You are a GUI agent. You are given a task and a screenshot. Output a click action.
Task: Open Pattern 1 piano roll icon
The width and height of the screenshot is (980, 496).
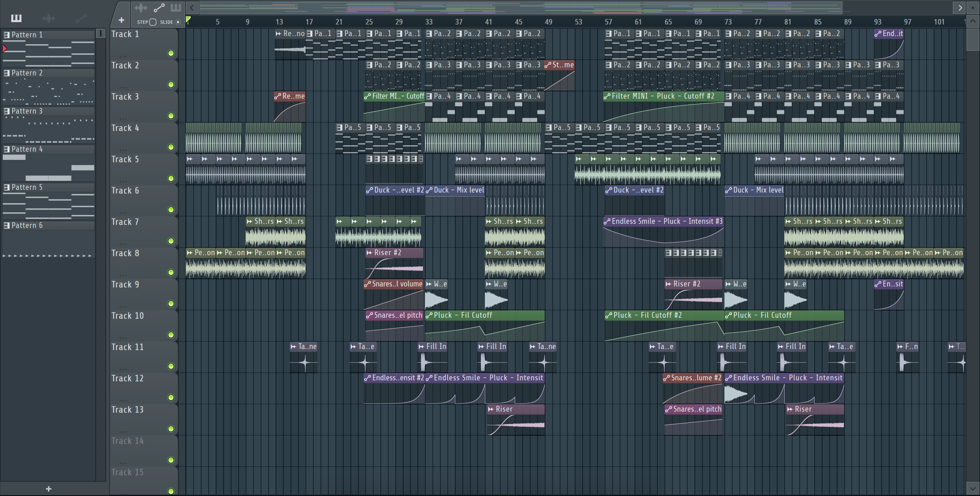click(x=6, y=35)
